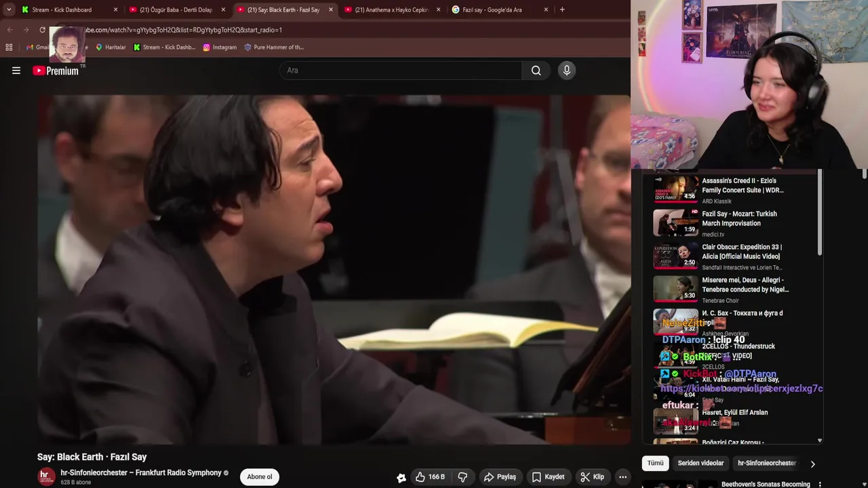Open the apps grid in bookmarks bar

(9, 47)
